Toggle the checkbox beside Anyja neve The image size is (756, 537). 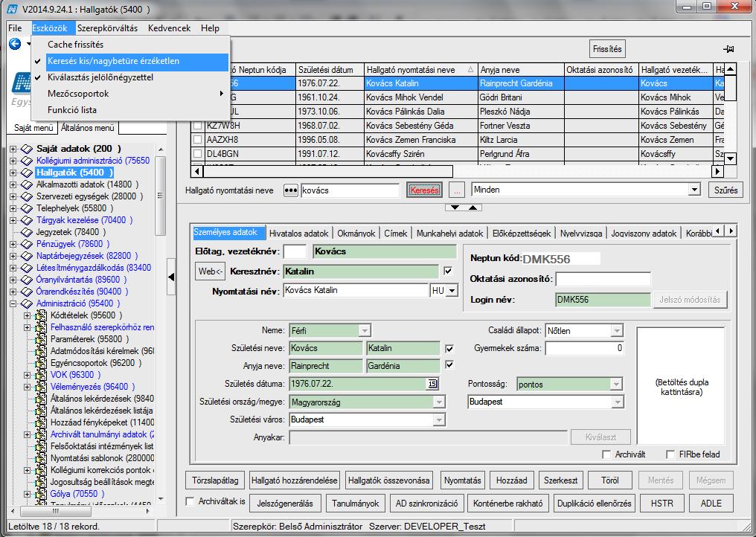click(x=449, y=365)
